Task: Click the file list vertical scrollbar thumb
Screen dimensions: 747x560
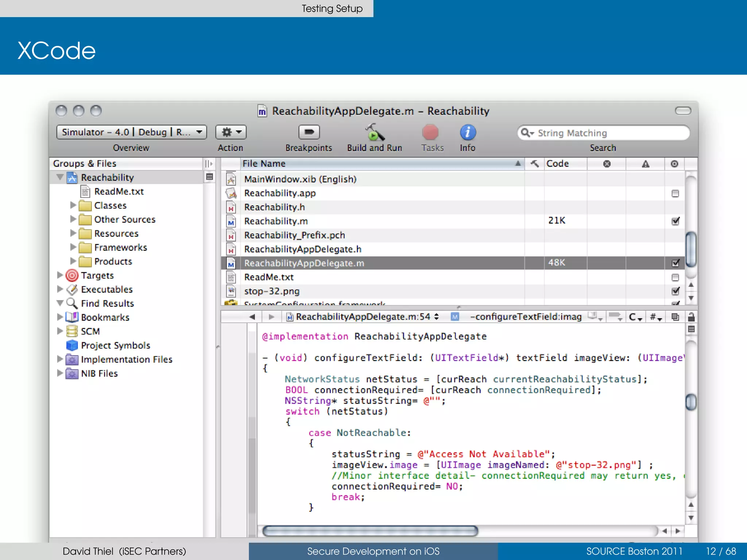Action: click(x=691, y=250)
